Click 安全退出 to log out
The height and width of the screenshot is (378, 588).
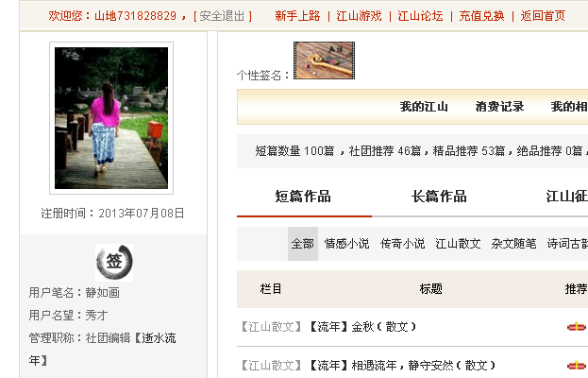pos(222,16)
